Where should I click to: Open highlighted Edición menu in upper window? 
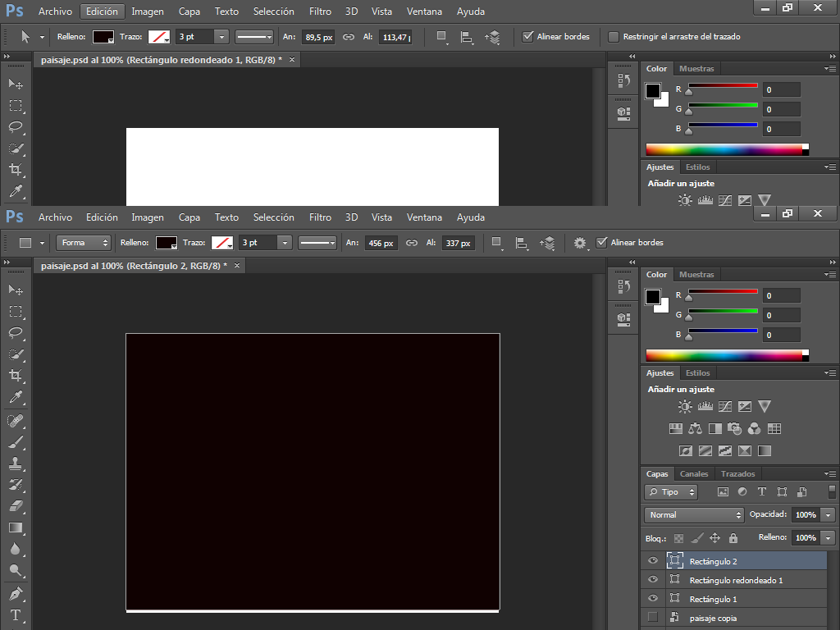[102, 11]
